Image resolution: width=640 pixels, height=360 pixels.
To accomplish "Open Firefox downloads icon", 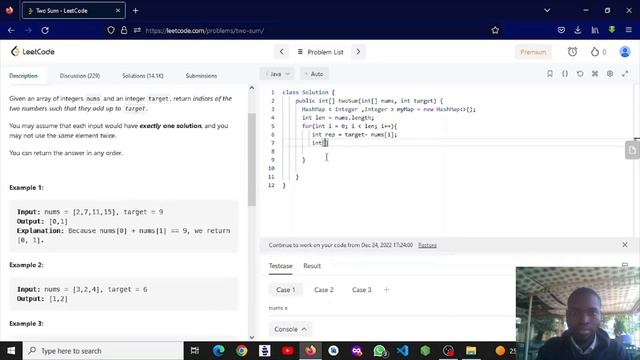I will (x=578, y=30).
